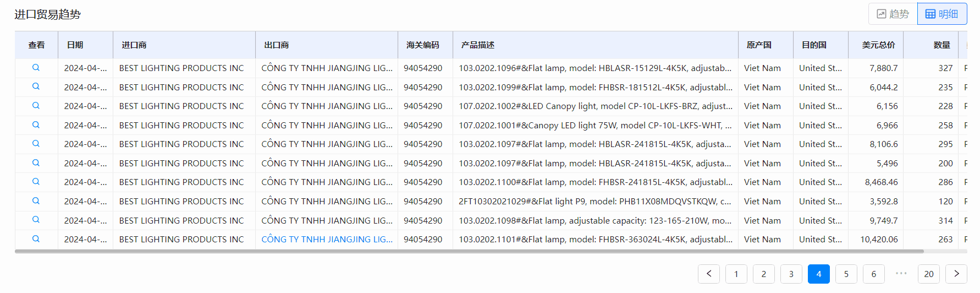Click the horizontal table scrollbar
This screenshot has width=980, height=293.
click(469, 251)
